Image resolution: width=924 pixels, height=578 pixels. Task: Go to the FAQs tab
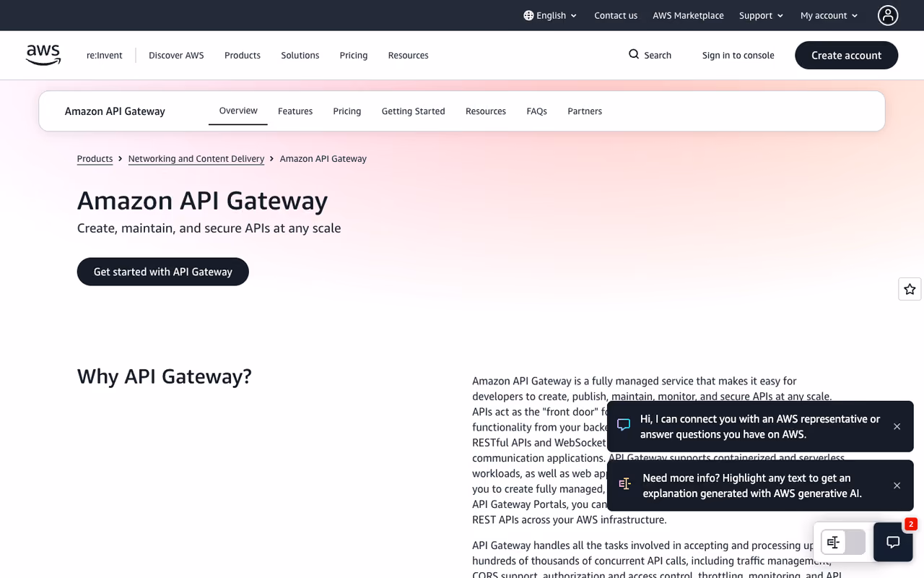pos(537,111)
